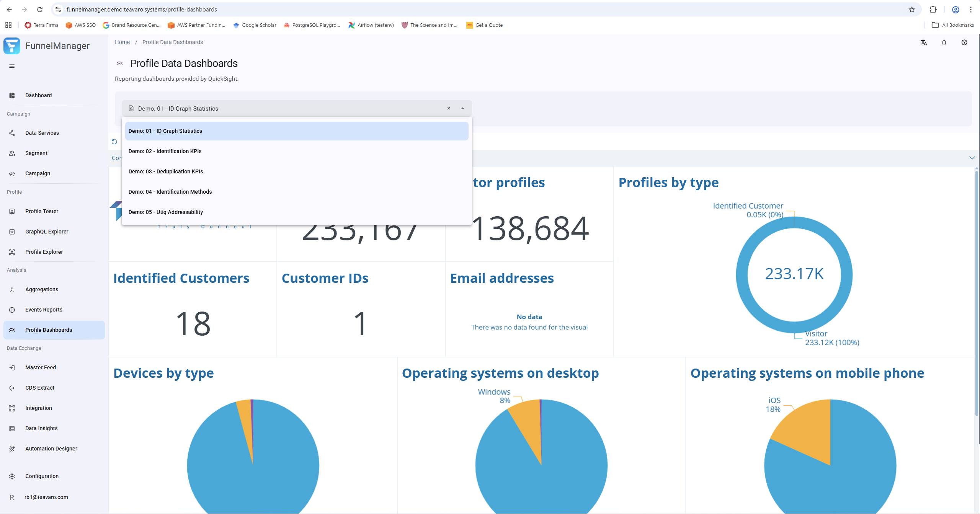Click the hamburger menu icon in sidebar
The width and height of the screenshot is (980, 514).
point(12,66)
